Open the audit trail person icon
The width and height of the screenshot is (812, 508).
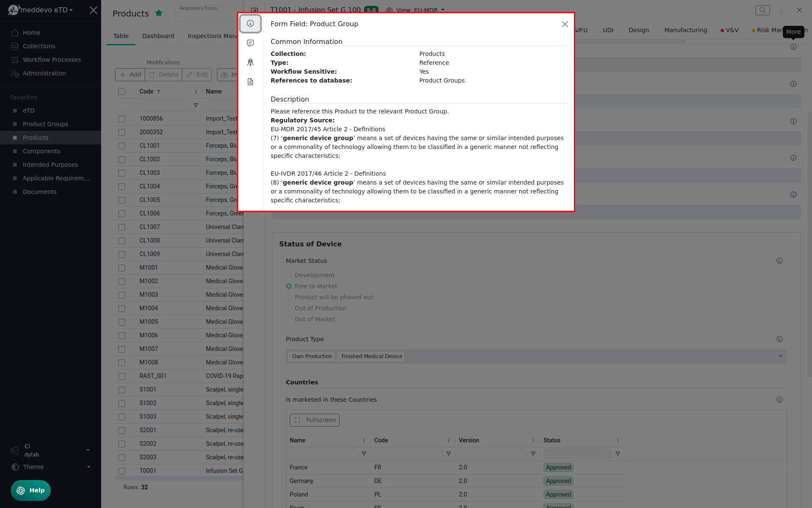[250, 62]
